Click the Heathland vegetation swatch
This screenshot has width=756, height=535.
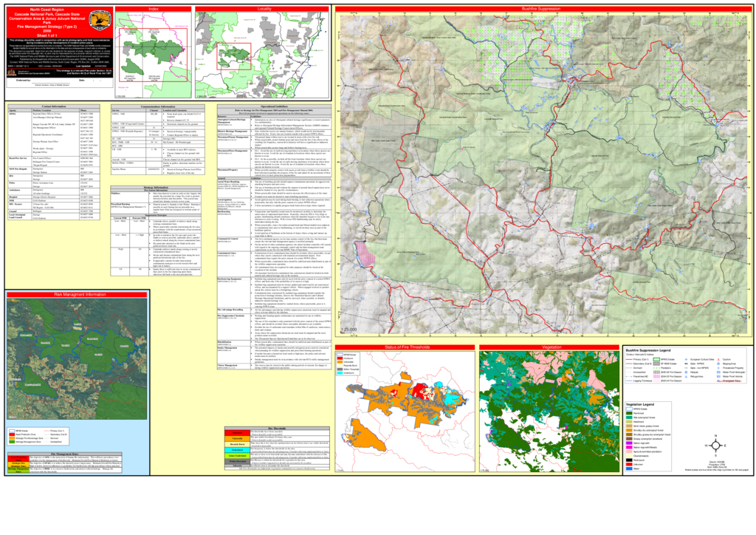[629, 422]
